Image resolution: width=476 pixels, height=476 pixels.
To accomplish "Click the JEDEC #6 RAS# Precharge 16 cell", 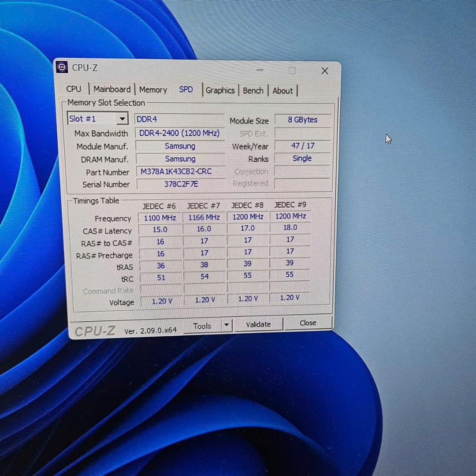I will [x=160, y=254].
